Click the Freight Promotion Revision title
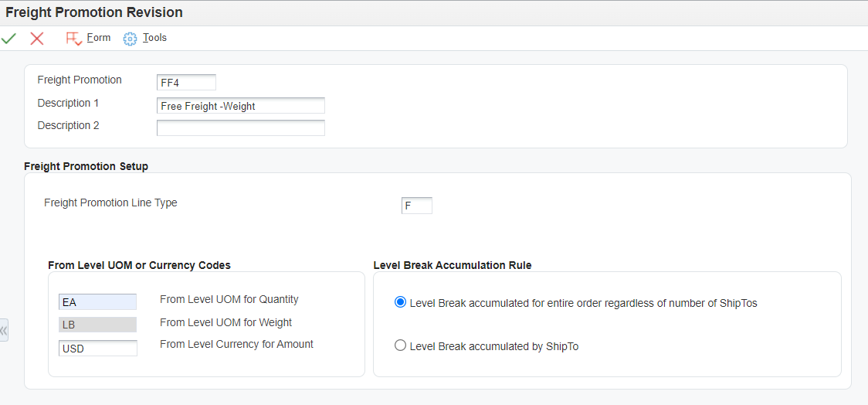Viewport: 868px width, 405px height. coord(94,12)
